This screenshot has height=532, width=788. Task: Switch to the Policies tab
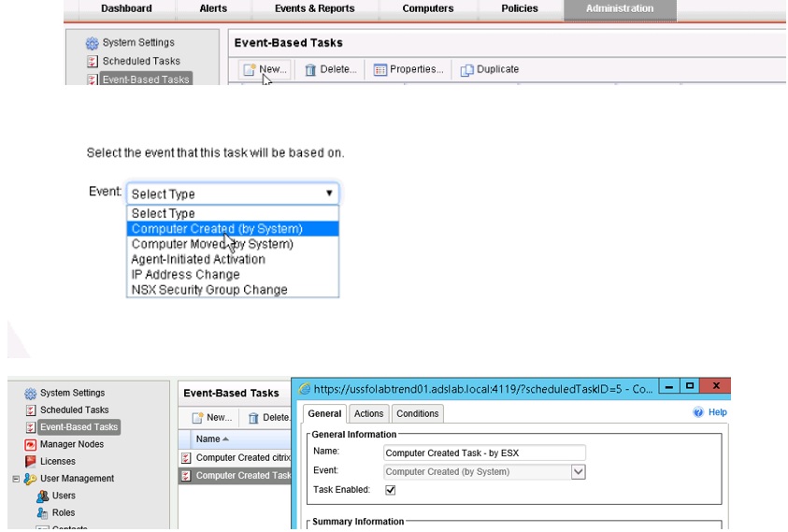tap(519, 9)
